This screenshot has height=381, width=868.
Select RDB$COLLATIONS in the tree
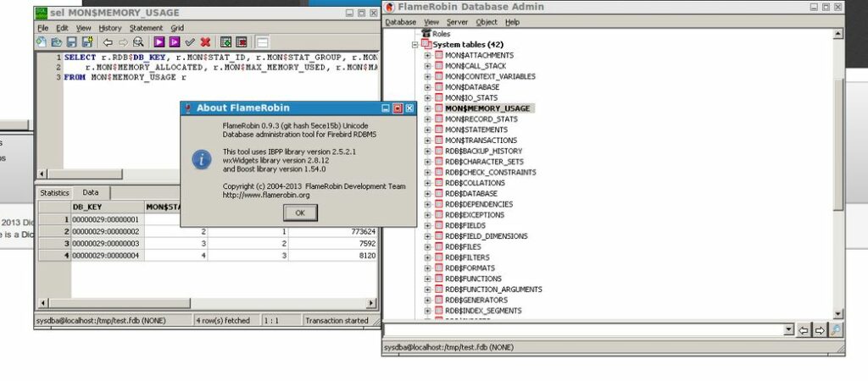point(475,183)
